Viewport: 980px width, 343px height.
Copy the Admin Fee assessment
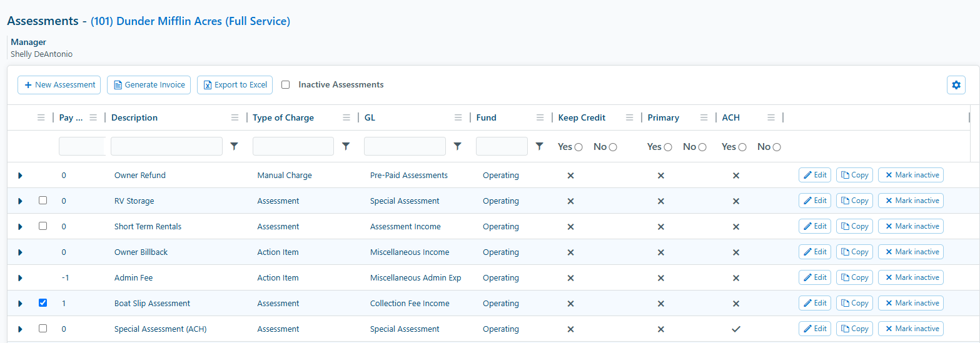point(855,277)
